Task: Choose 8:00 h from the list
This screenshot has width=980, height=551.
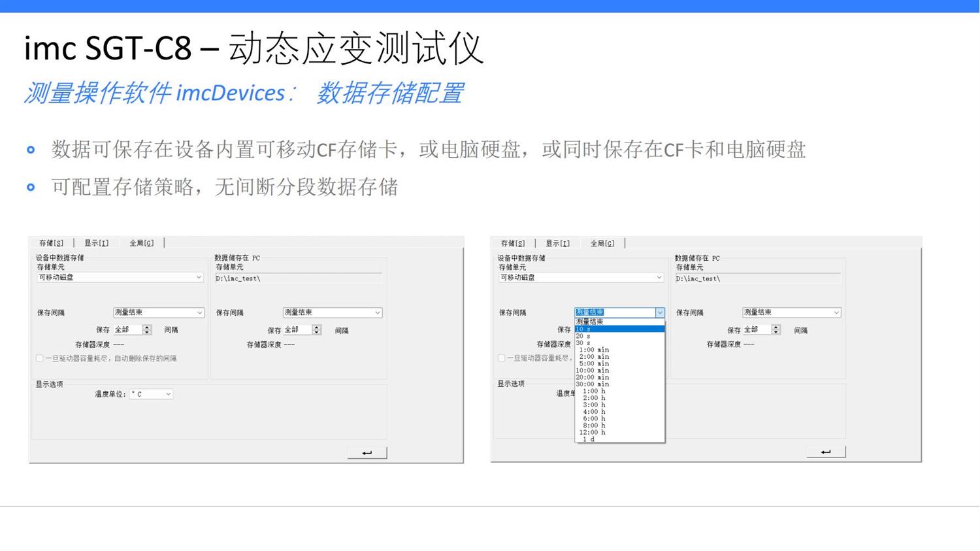Action: coord(619,426)
